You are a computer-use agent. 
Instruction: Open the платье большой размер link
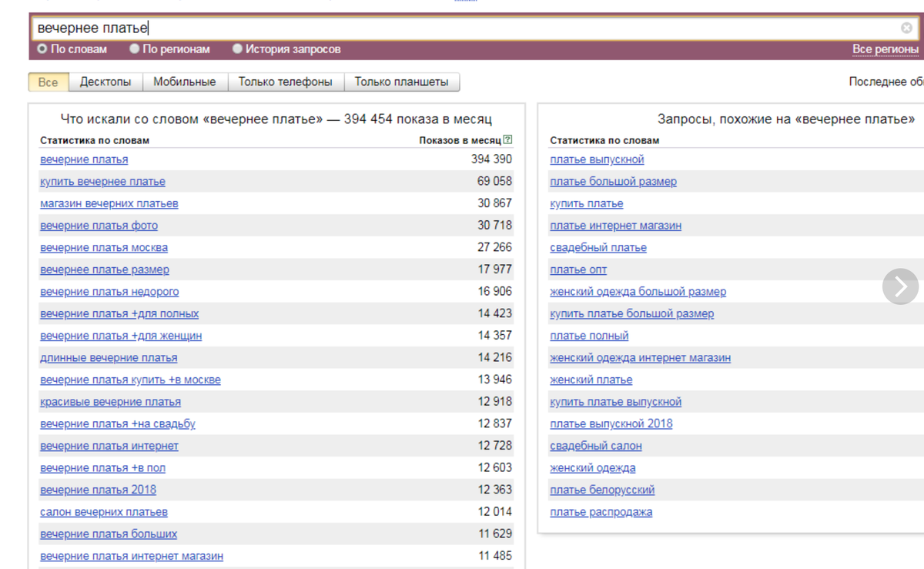tap(614, 182)
